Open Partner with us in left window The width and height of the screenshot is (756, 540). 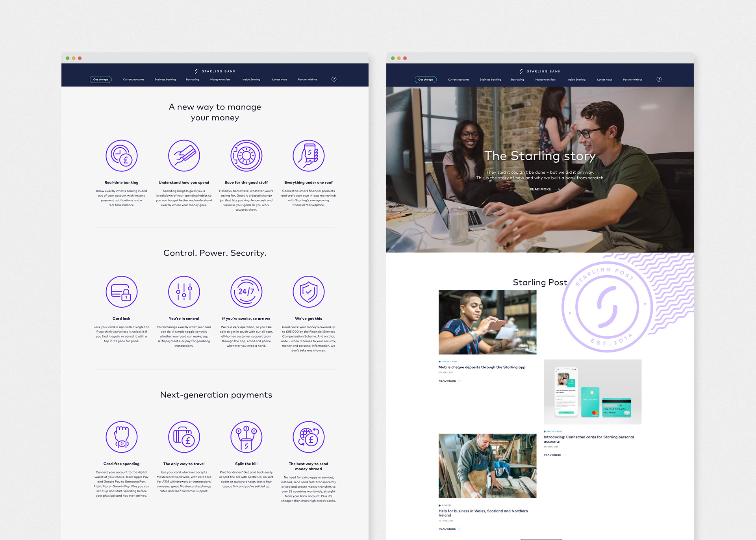[308, 80]
